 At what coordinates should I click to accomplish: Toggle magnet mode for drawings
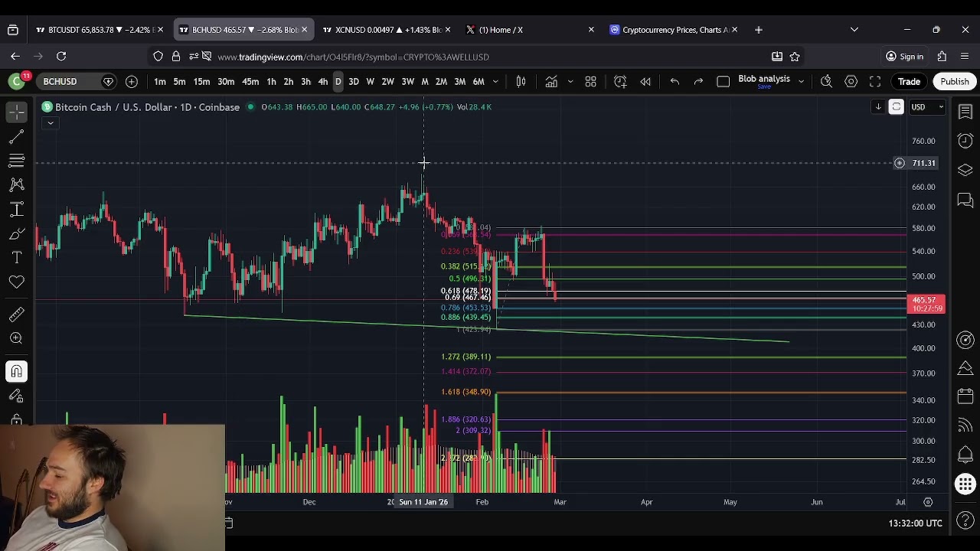click(x=16, y=372)
